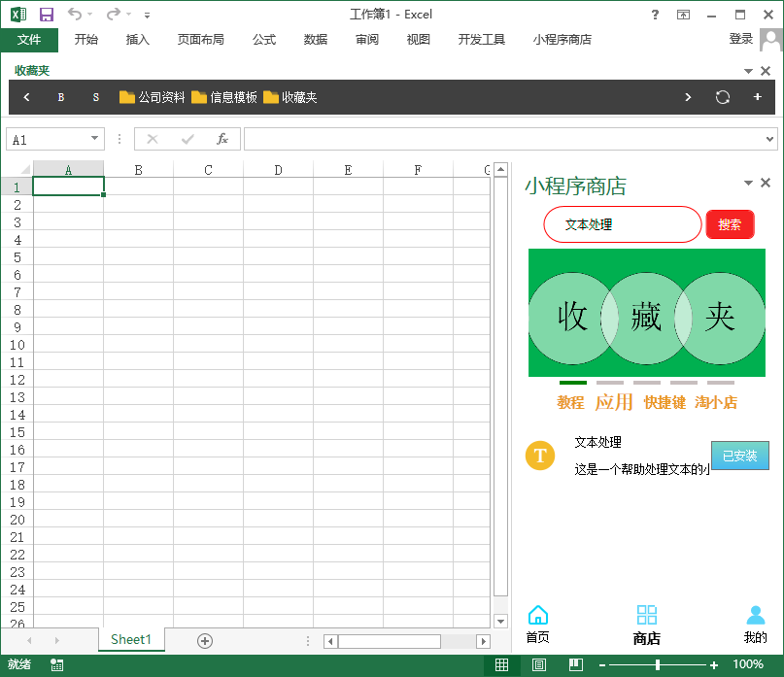Open the 收藏夹 folder in favorites bar
Screen dimensions: 784x677
click(290, 97)
